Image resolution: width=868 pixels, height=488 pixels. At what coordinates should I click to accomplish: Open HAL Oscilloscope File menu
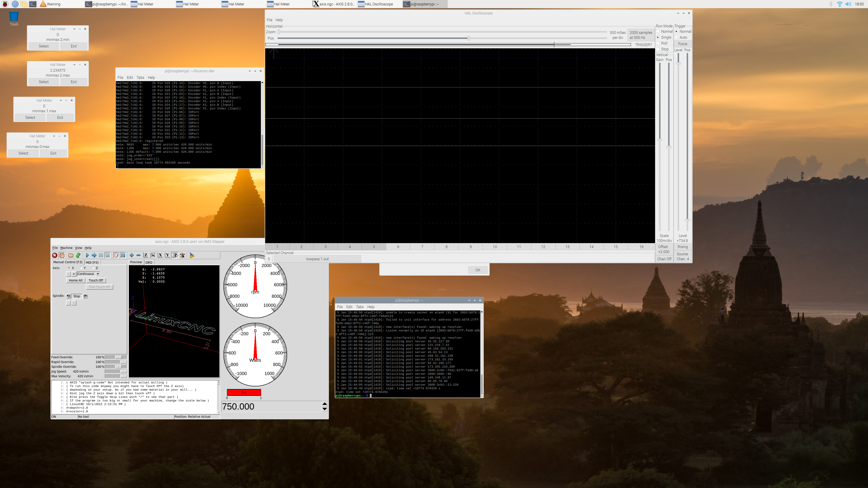coord(270,20)
